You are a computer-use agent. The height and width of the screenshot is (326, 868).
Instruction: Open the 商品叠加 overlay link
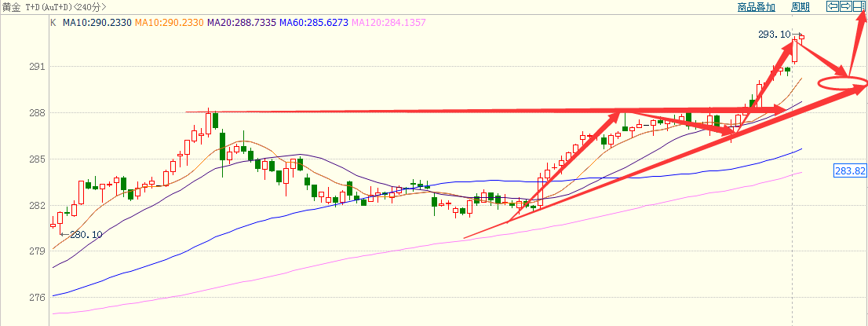click(757, 7)
